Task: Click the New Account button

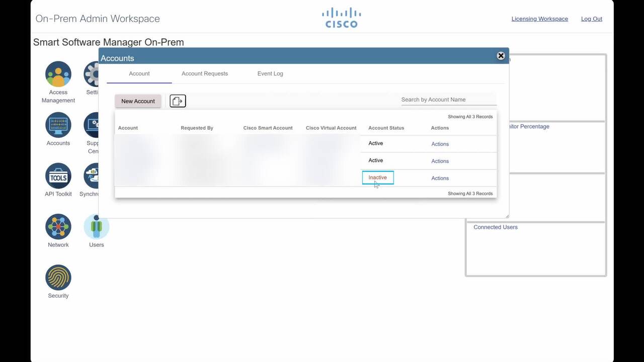Action: point(138,101)
